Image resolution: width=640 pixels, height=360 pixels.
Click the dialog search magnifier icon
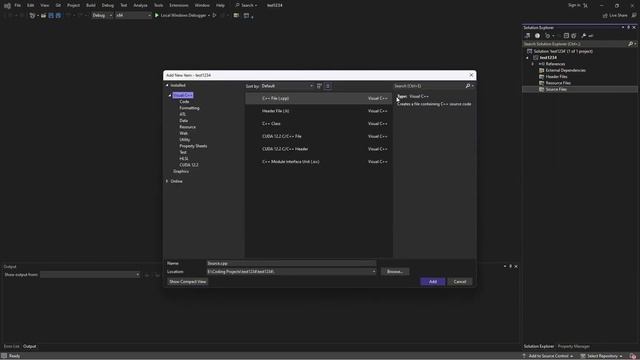(x=468, y=86)
